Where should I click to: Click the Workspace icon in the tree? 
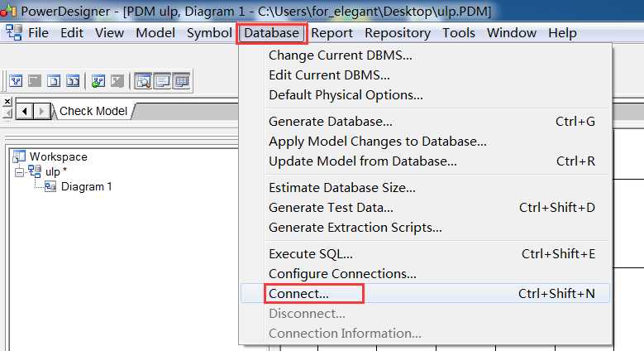(x=19, y=156)
